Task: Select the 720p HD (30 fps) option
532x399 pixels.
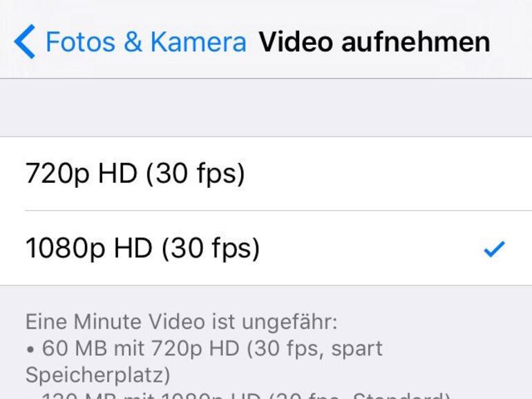Action: (266, 173)
